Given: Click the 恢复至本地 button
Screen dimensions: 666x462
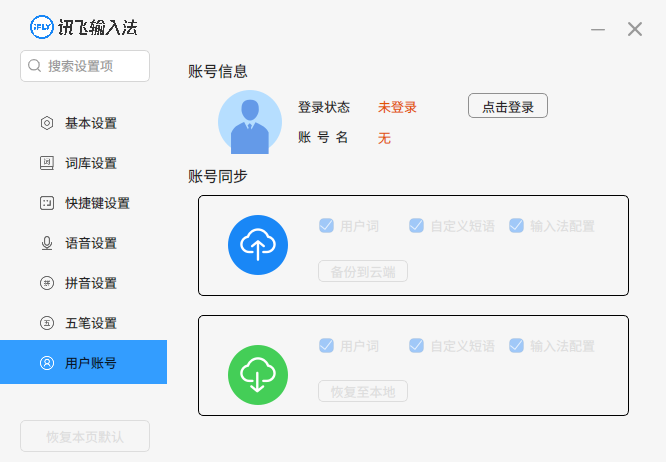Looking at the screenshot, I should (x=363, y=391).
